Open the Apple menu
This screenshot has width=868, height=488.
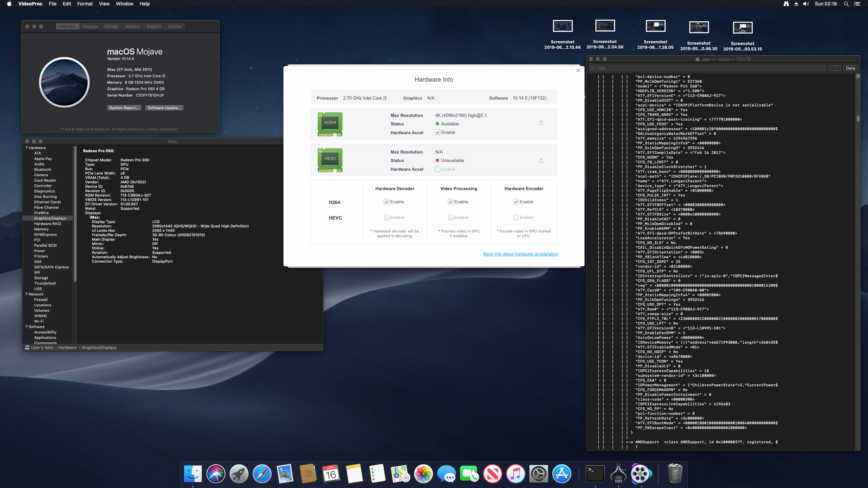[x=9, y=4]
